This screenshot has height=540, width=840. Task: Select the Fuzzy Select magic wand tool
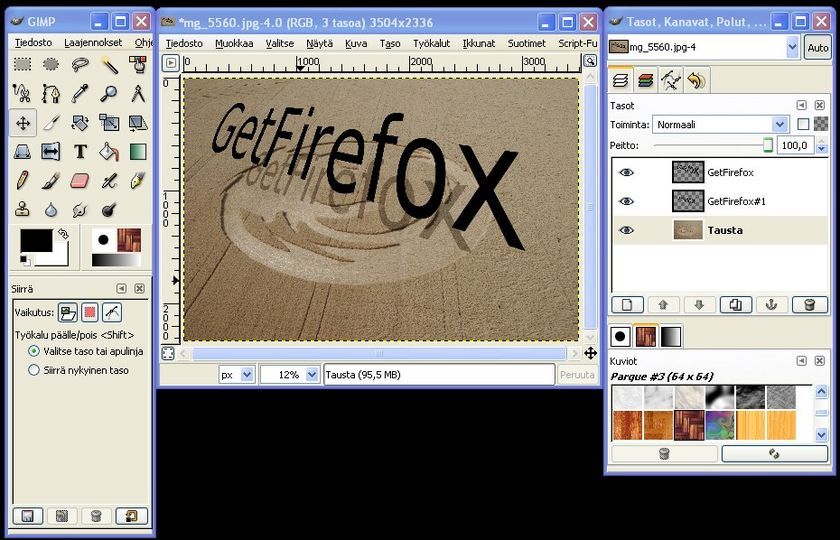click(109, 64)
